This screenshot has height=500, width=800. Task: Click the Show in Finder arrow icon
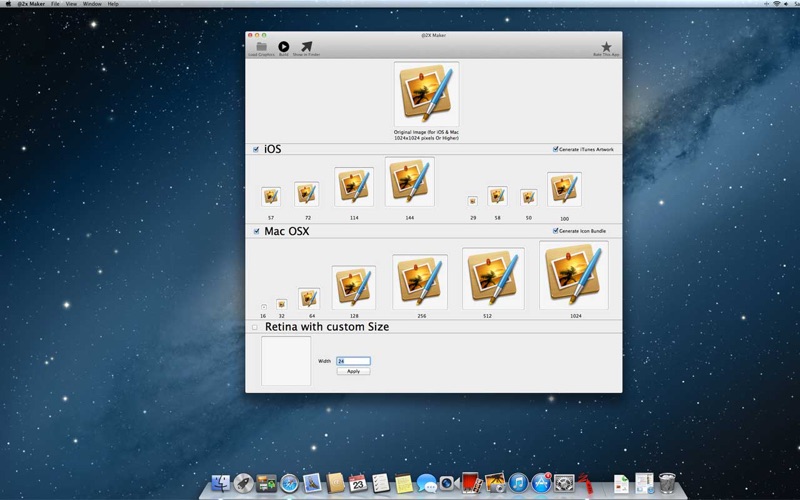click(306, 46)
